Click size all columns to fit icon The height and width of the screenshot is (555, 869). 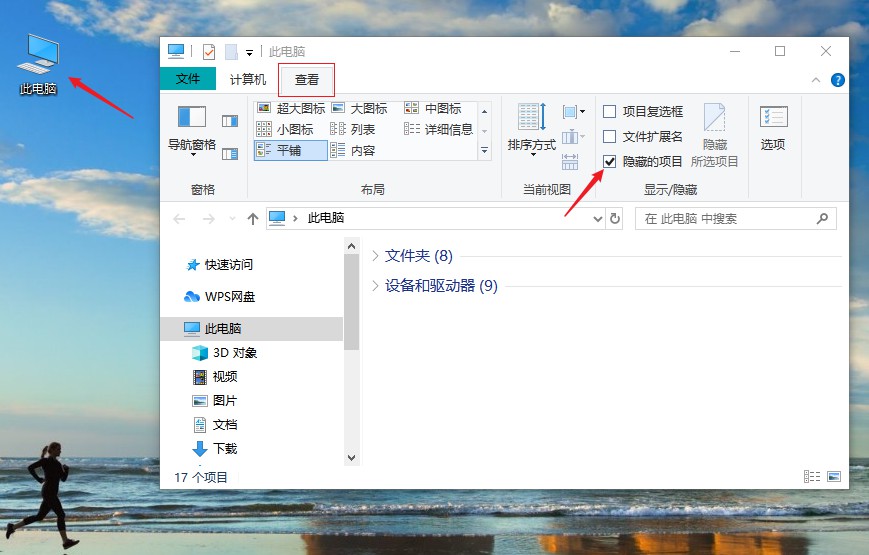(570, 161)
